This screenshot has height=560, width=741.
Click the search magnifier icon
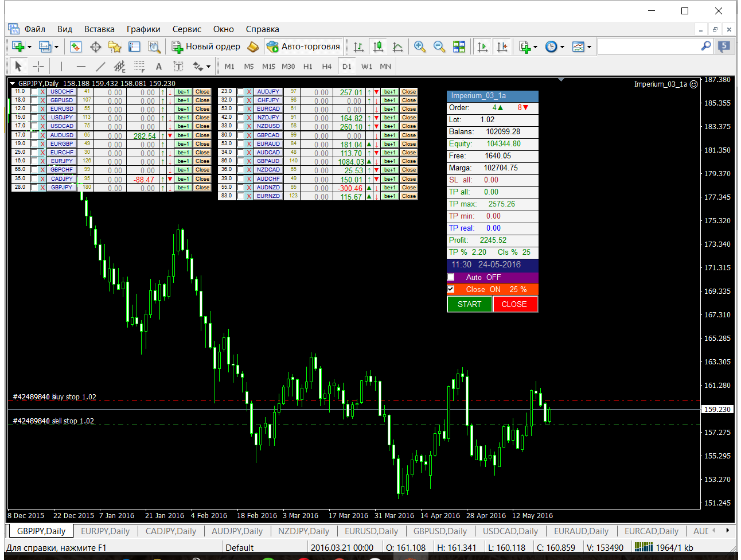tap(705, 46)
